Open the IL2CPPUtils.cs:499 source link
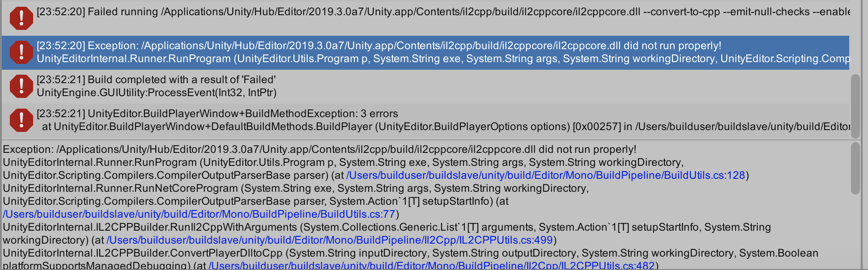 coord(329,240)
